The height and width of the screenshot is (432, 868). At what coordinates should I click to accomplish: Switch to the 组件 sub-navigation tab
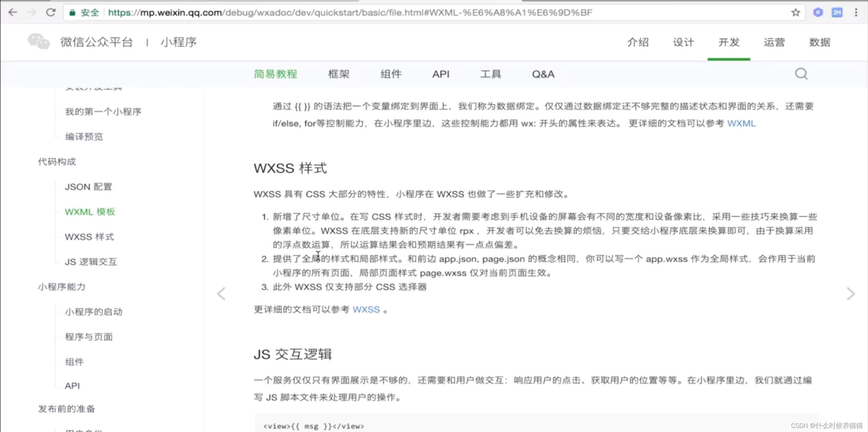(391, 74)
